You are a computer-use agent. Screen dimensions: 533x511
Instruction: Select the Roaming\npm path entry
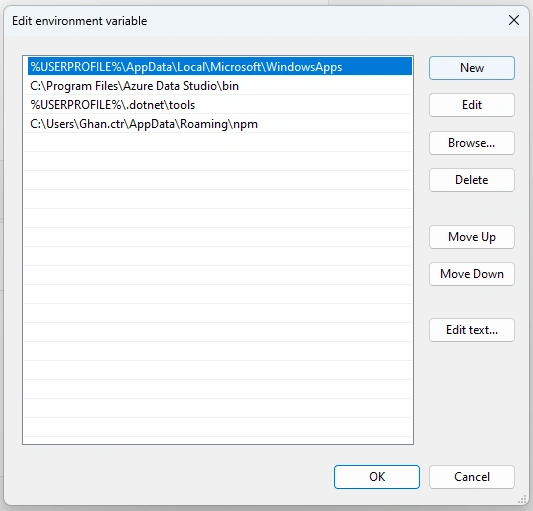click(220, 124)
